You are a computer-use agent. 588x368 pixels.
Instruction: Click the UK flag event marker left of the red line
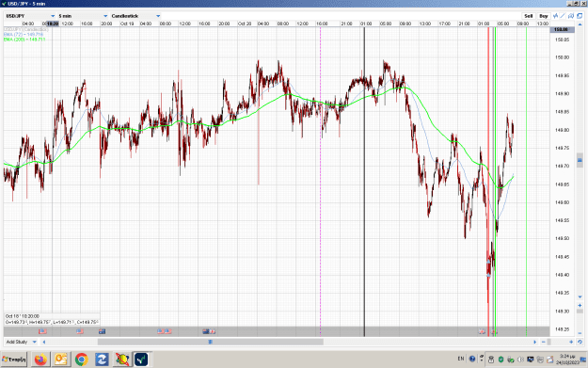pyautogui.click(x=482, y=331)
